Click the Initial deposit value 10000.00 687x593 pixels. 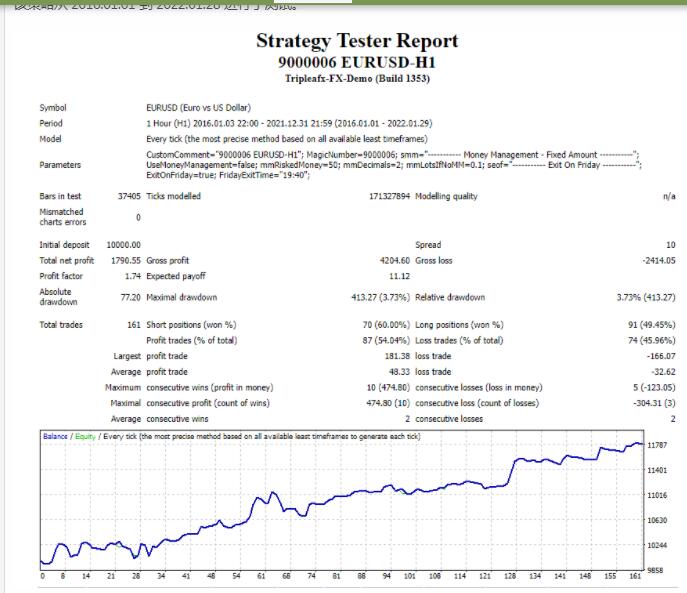123,245
